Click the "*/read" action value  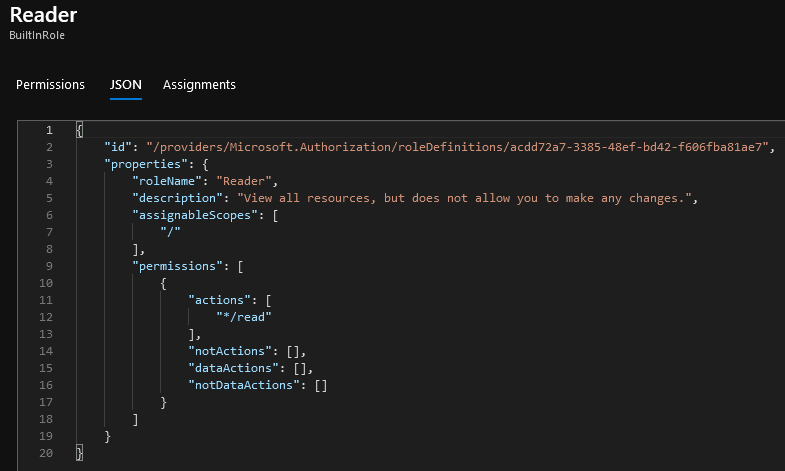(244, 317)
